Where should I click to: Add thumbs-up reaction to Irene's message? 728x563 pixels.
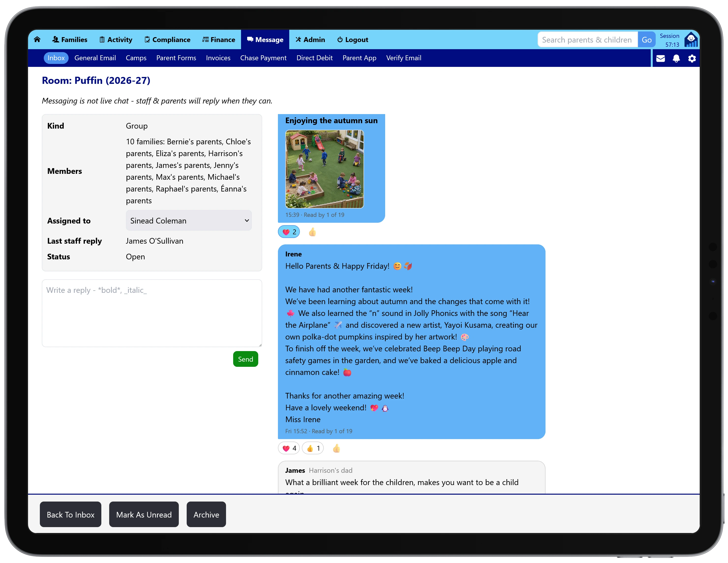coord(336,448)
